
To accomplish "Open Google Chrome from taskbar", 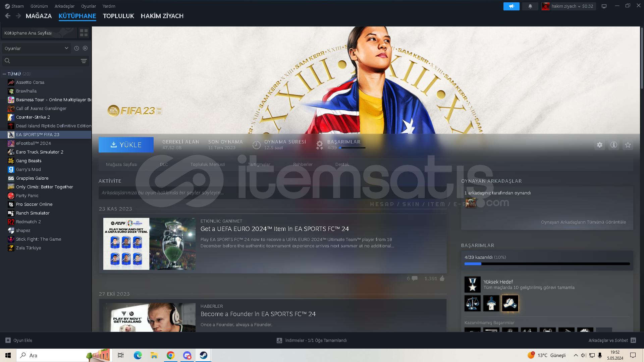I will coord(170,355).
